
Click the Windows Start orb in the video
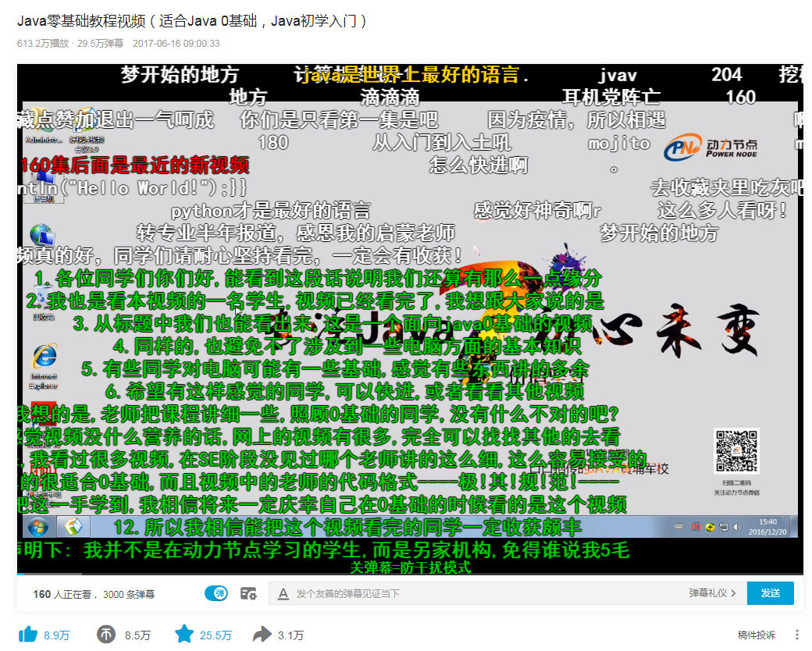coord(39,526)
